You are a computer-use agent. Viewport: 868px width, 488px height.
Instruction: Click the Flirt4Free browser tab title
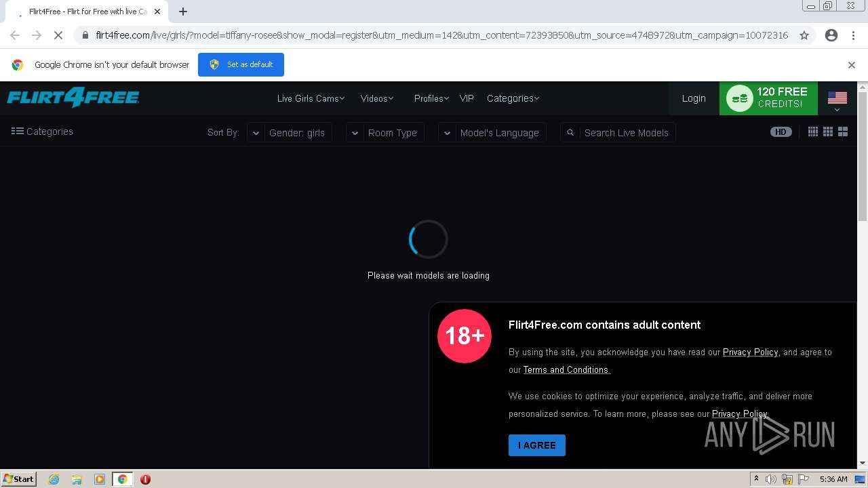coord(88,12)
